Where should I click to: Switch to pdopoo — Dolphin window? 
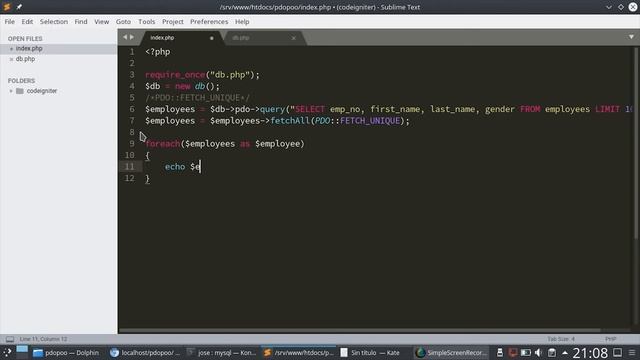(66, 353)
